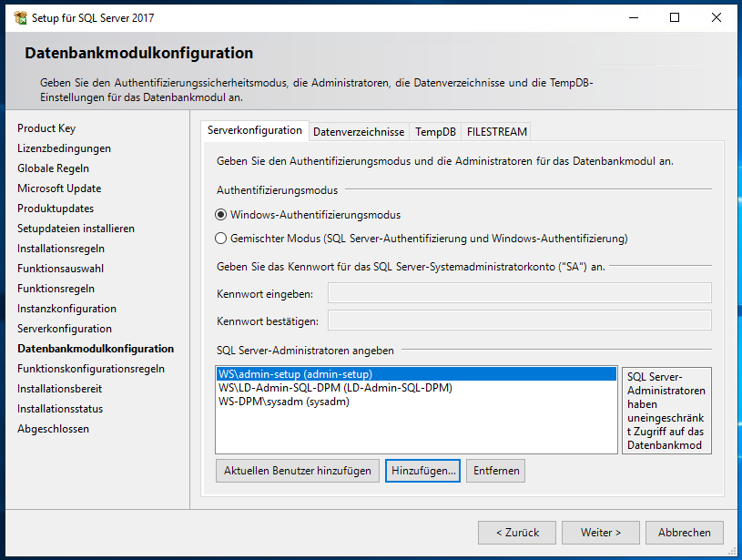
Task: Click Globale Regeln step in sidebar
Action: coord(53,168)
